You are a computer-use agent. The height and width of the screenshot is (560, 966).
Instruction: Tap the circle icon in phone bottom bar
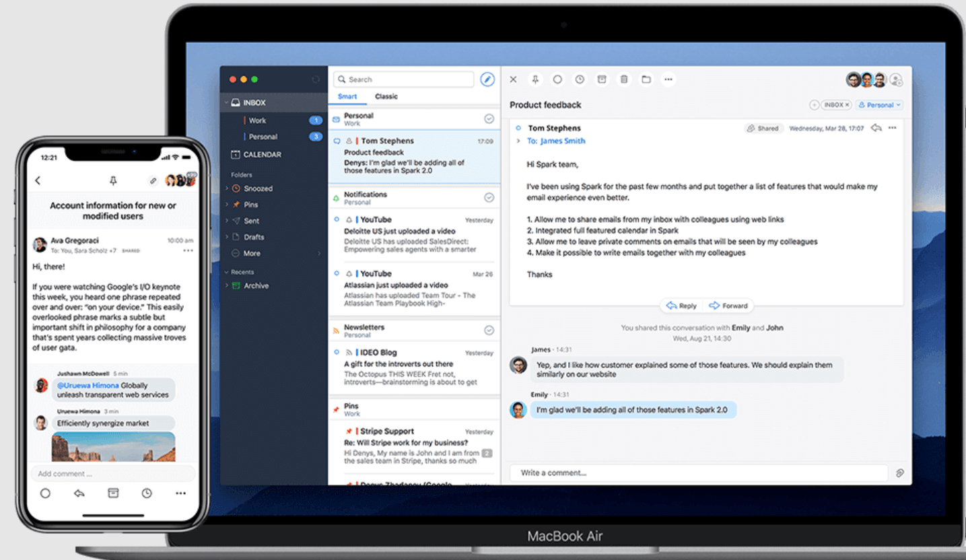[45, 493]
